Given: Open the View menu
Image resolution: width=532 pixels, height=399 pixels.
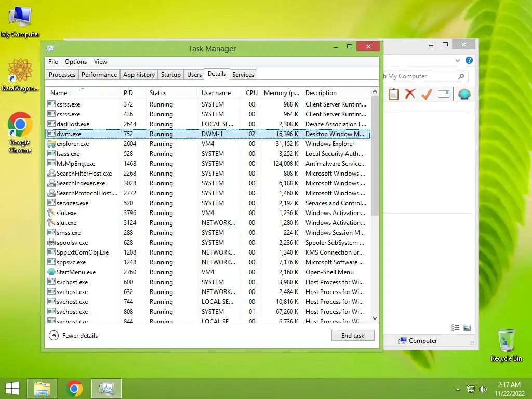Looking at the screenshot, I should (x=100, y=62).
